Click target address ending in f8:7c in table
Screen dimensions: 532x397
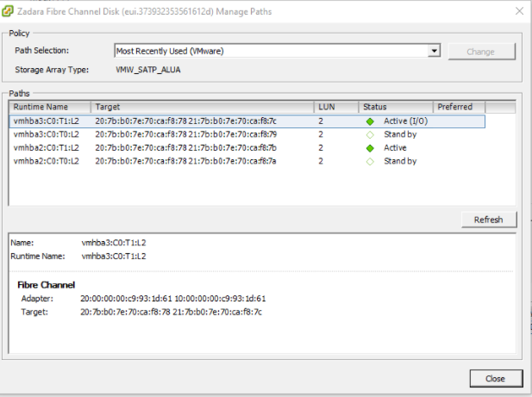pyautogui.click(x=186, y=121)
